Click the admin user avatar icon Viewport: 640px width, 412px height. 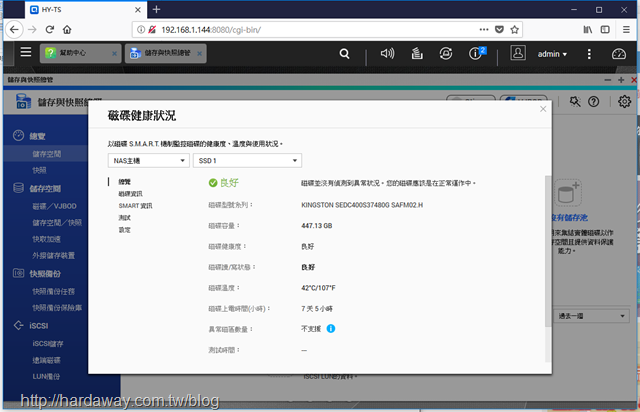pyautogui.click(x=518, y=53)
